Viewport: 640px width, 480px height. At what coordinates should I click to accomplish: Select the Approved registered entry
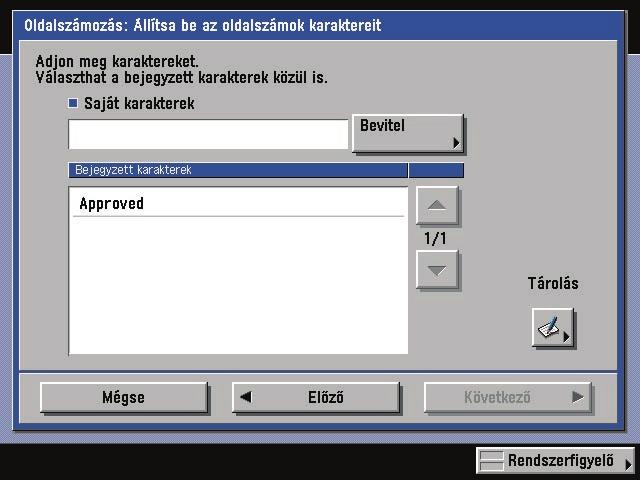pos(238,203)
